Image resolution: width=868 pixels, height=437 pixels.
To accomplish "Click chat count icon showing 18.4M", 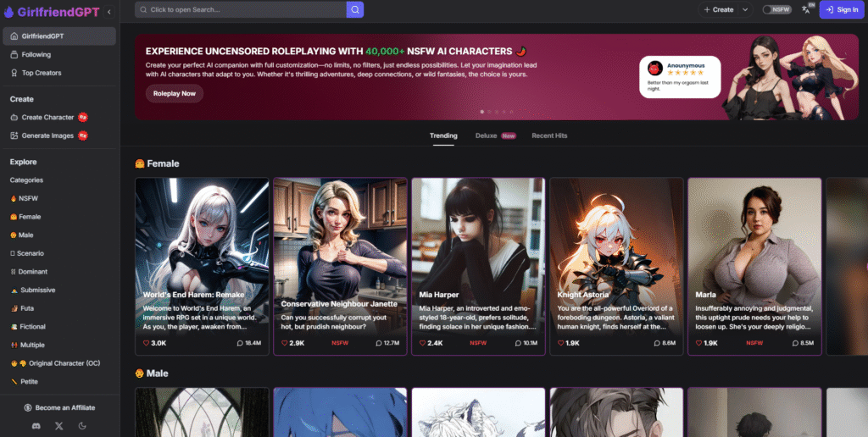I will pyautogui.click(x=240, y=343).
